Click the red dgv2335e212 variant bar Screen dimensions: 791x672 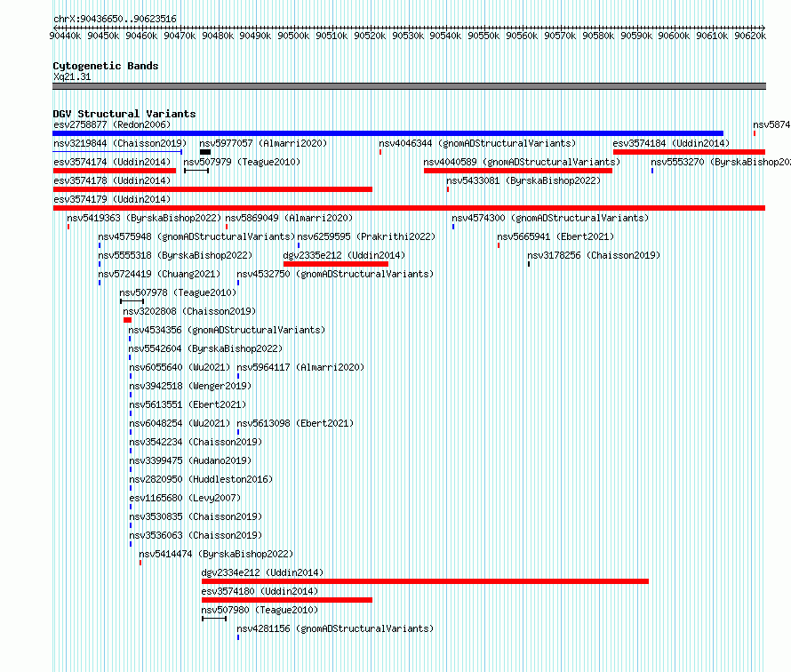[336, 264]
